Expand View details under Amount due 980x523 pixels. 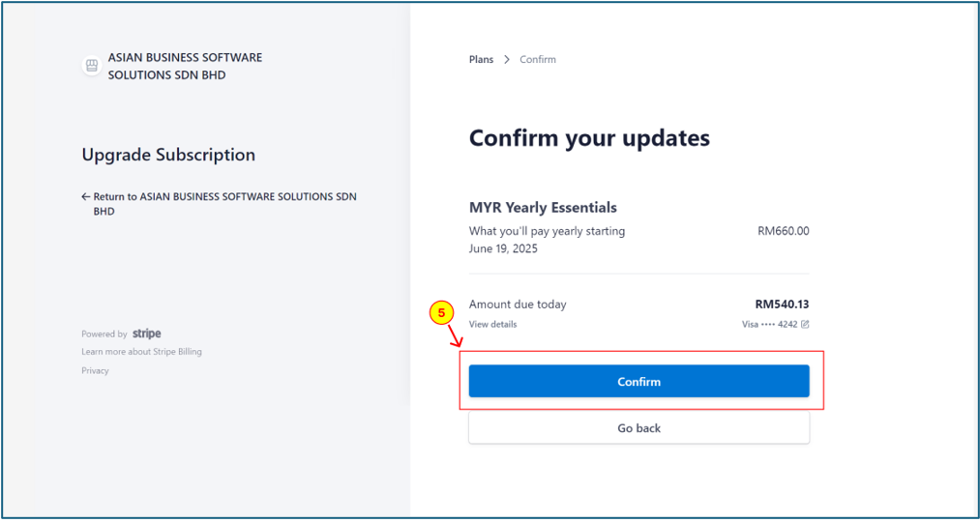click(493, 324)
